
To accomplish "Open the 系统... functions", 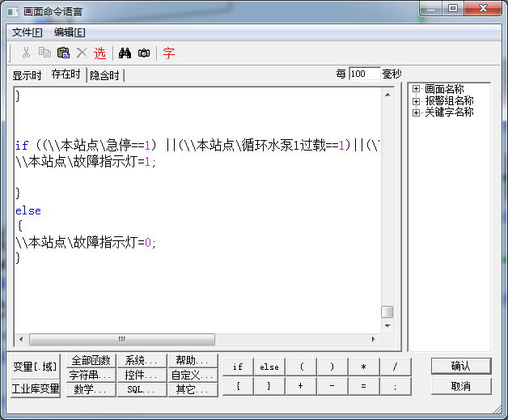I will (x=142, y=360).
